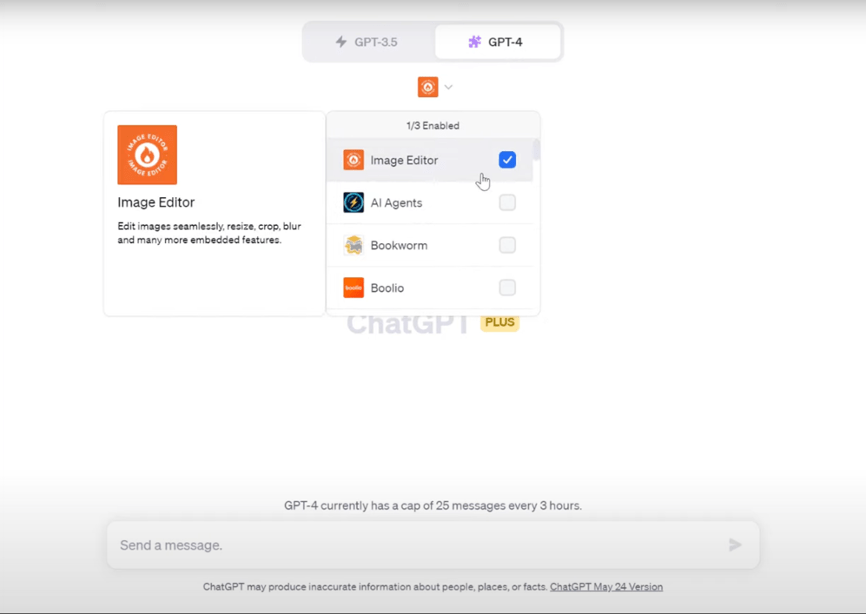Click the GPT-4 puzzle piece icon
This screenshot has width=866, height=614.
tap(474, 42)
